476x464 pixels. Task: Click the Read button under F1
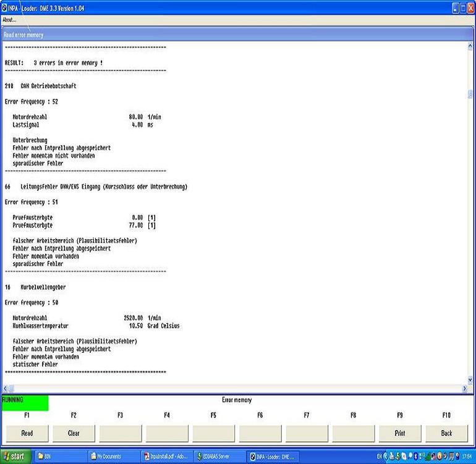27,433
